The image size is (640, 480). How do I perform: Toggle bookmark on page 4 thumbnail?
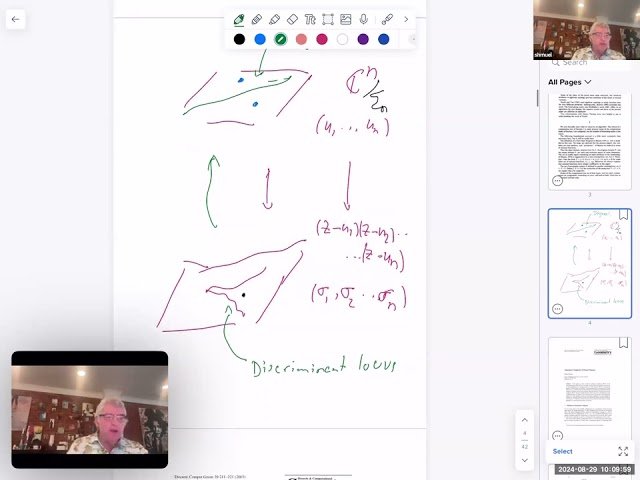tap(623, 215)
